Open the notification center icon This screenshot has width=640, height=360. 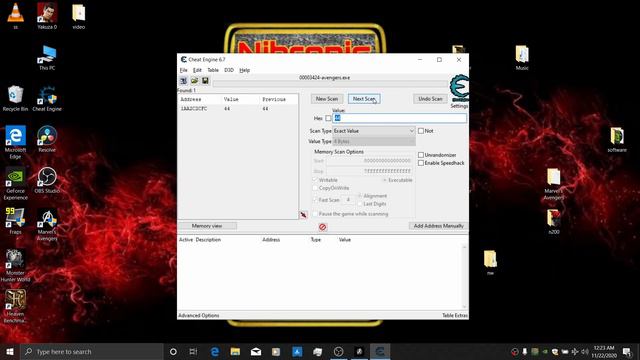pyautogui.click(x=627, y=351)
